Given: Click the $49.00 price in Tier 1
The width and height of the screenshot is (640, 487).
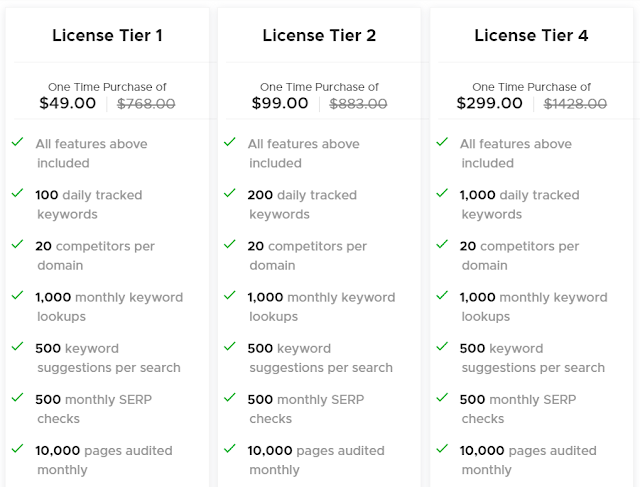Looking at the screenshot, I should 68,103.
